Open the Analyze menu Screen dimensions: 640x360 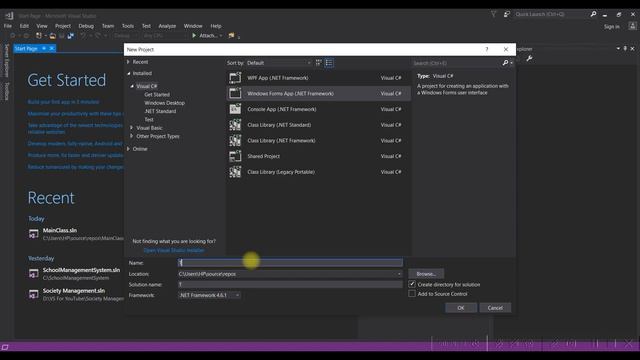[167, 26]
